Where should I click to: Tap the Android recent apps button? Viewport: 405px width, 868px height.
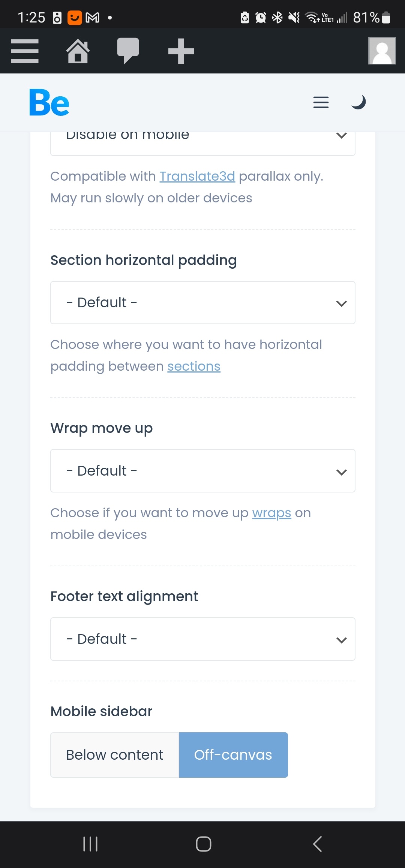click(90, 844)
